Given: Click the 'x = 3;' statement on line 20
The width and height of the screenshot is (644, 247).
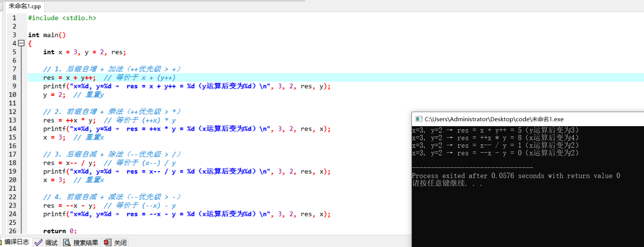Looking at the screenshot, I should pyautogui.click(x=54, y=180).
